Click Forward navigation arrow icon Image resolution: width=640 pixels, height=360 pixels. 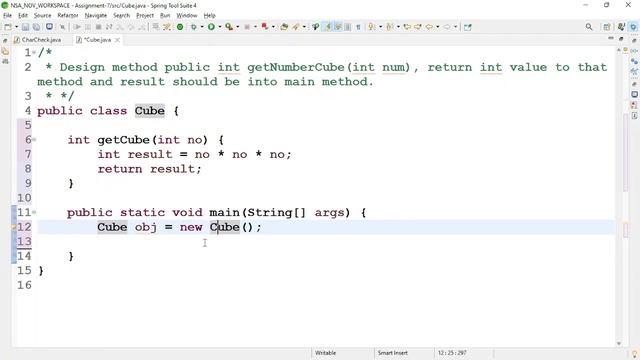point(447,27)
